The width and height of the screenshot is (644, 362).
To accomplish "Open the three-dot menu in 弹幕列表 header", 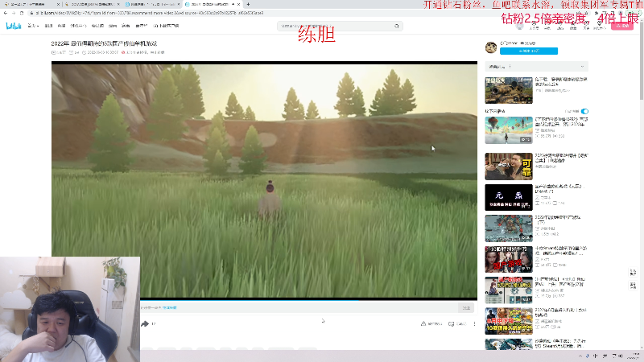I will pyautogui.click(x=510, y=67).
